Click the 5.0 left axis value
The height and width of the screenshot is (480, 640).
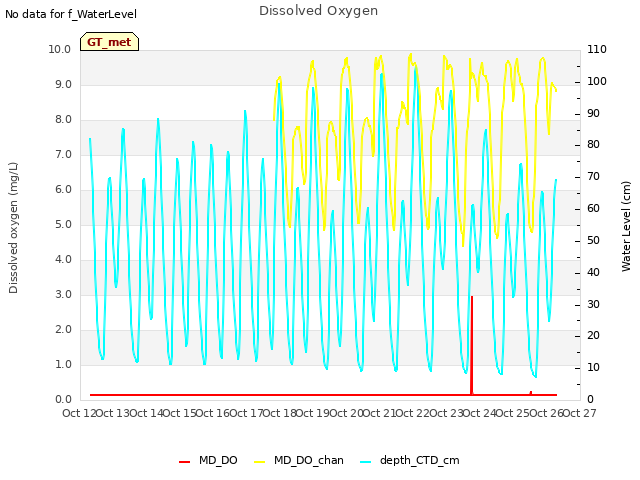click(63, 224)
